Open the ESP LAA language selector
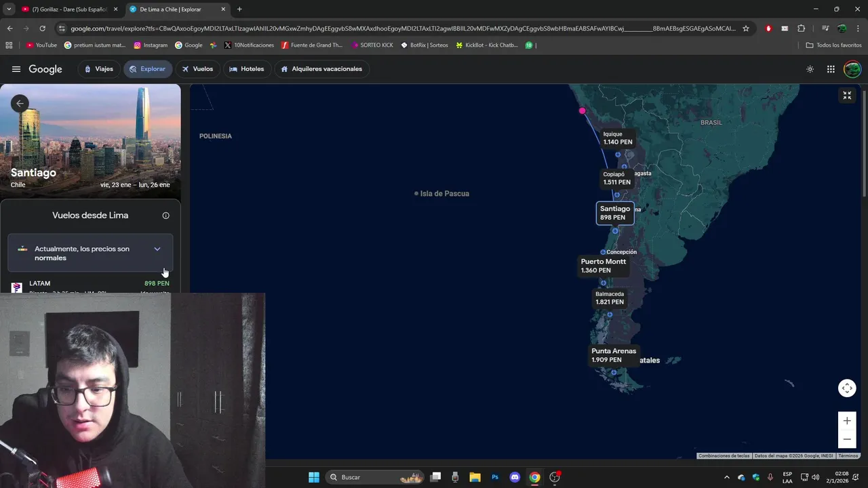Image resolution: width=868 pixels, height=488 pixels. 787,477
